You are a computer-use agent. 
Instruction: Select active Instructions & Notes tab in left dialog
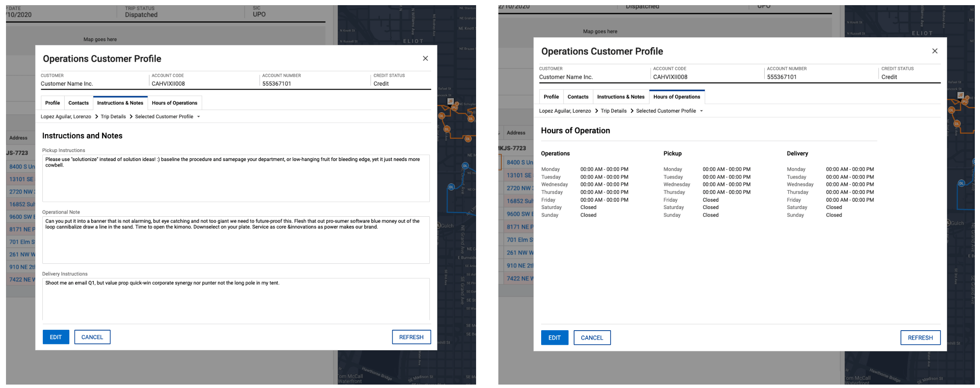tap(120, 103)
